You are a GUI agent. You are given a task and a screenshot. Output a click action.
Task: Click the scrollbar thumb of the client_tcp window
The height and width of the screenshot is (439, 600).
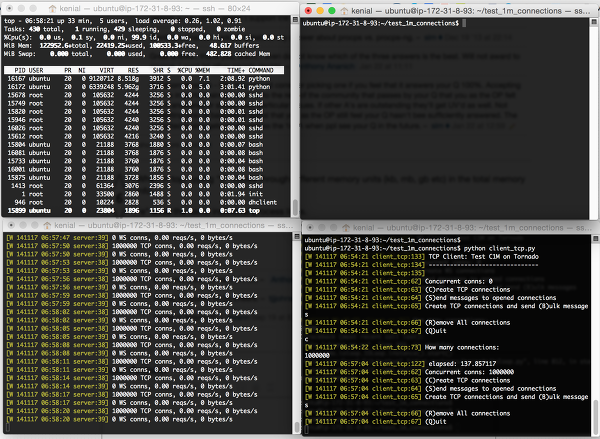tap(595, 415)
